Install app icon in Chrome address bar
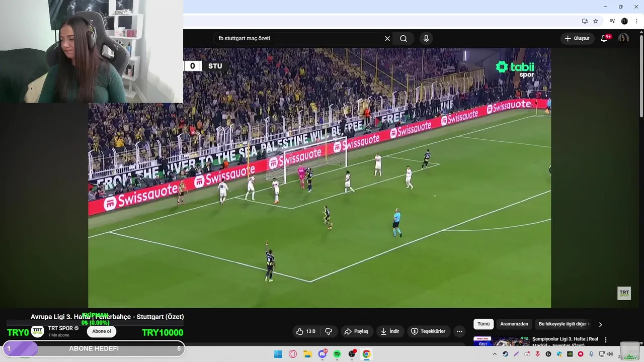This screenshot has height=362, width=644. (x=585, y=21)
